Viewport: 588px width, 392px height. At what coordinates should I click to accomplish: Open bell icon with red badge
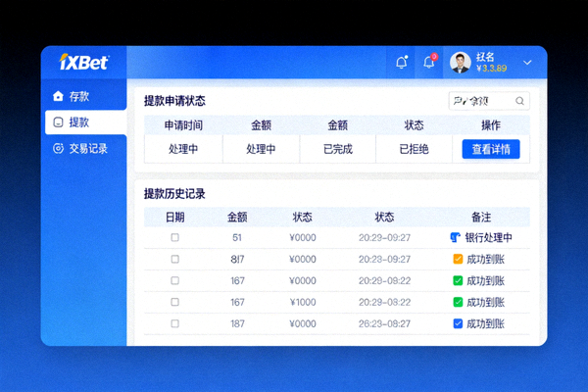[x=430, y=62]
